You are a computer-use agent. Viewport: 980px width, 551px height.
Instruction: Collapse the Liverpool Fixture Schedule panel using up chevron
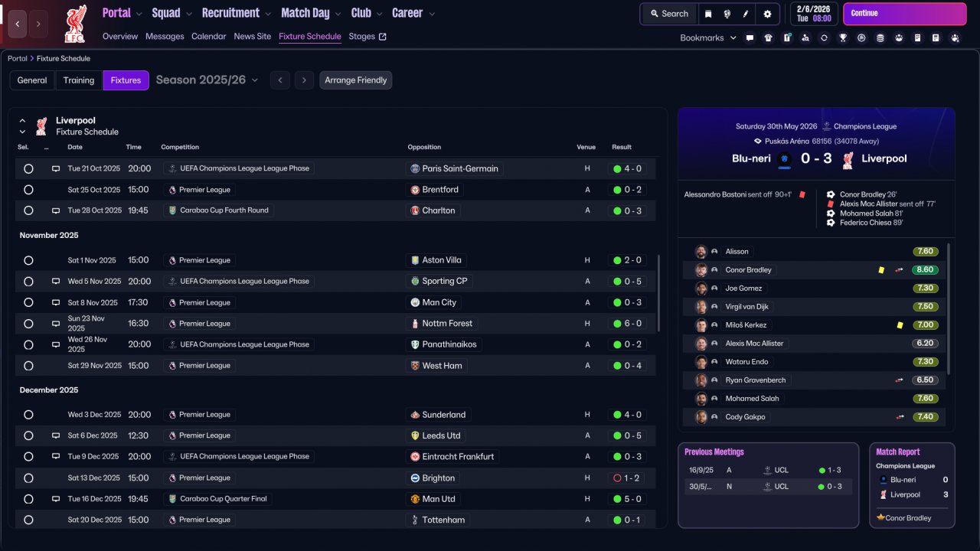(x=22, y=121)
